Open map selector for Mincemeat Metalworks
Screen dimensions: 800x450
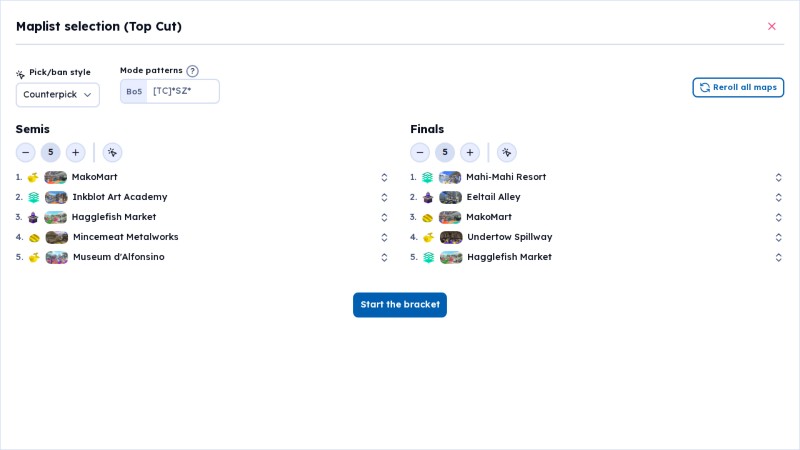[x=384, y=237]
